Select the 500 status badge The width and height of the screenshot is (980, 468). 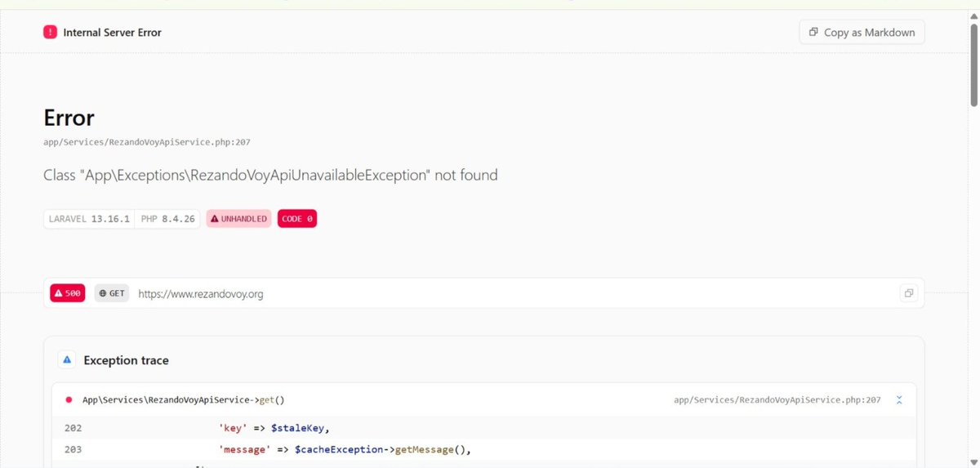pyautogui.click(x=68, y=293)
